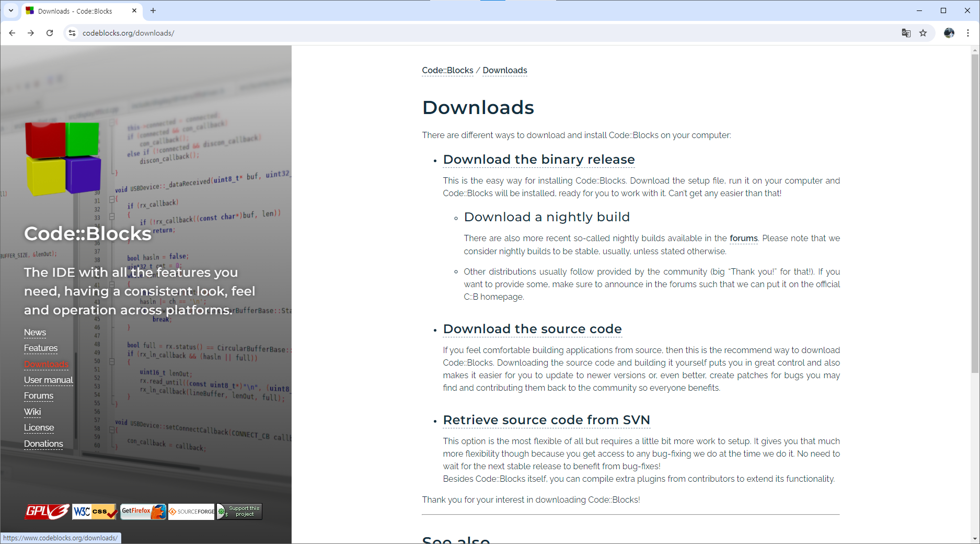Open Download the source code link
980x544 pixels.
point(533,329)
